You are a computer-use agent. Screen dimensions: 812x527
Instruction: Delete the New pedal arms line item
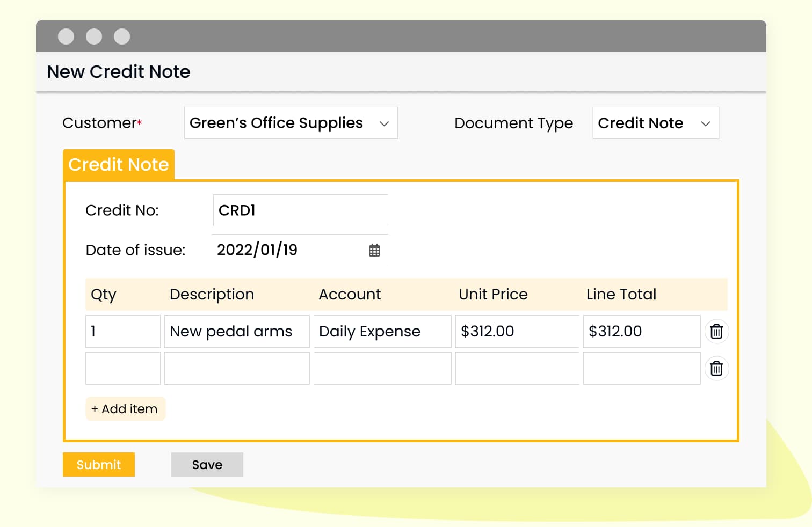pyautogui.click(x=716, y=332)
